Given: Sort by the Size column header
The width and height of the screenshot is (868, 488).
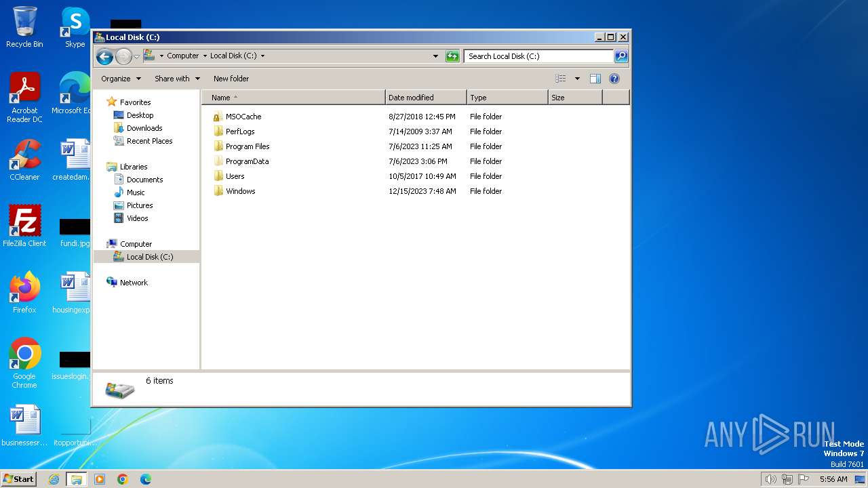Looking at the screenshot, I should (x=575, y=98).
